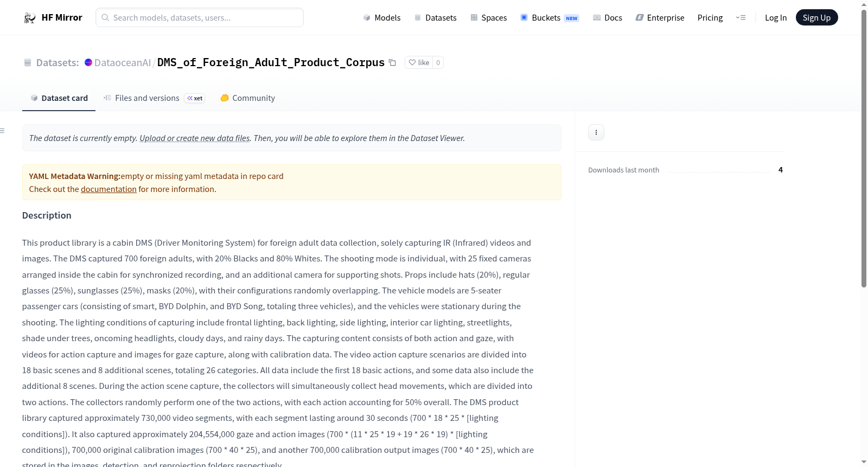Open the HF Mirror home link text
868x467 pixels.
[x=62, y=17]
